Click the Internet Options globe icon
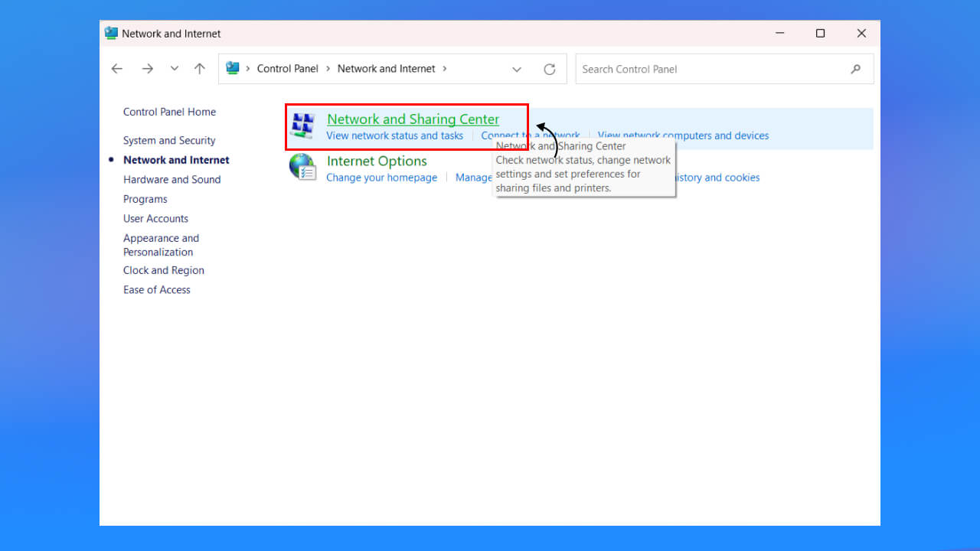 point(303,167)
